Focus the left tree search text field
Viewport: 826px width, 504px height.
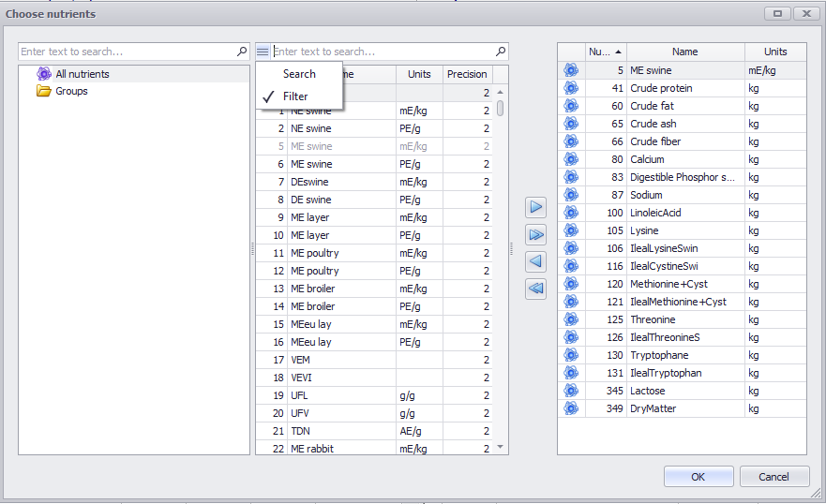pyautogui.click(x=127, y=52)
